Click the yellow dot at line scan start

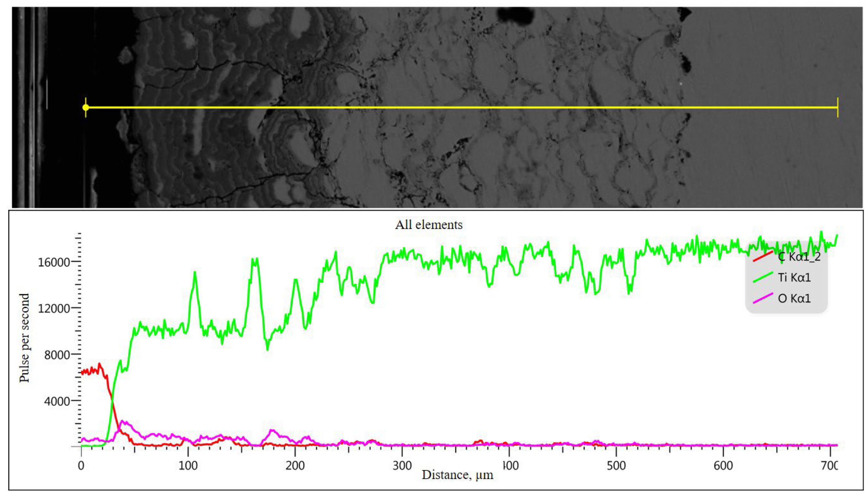[x=86, y=107]
